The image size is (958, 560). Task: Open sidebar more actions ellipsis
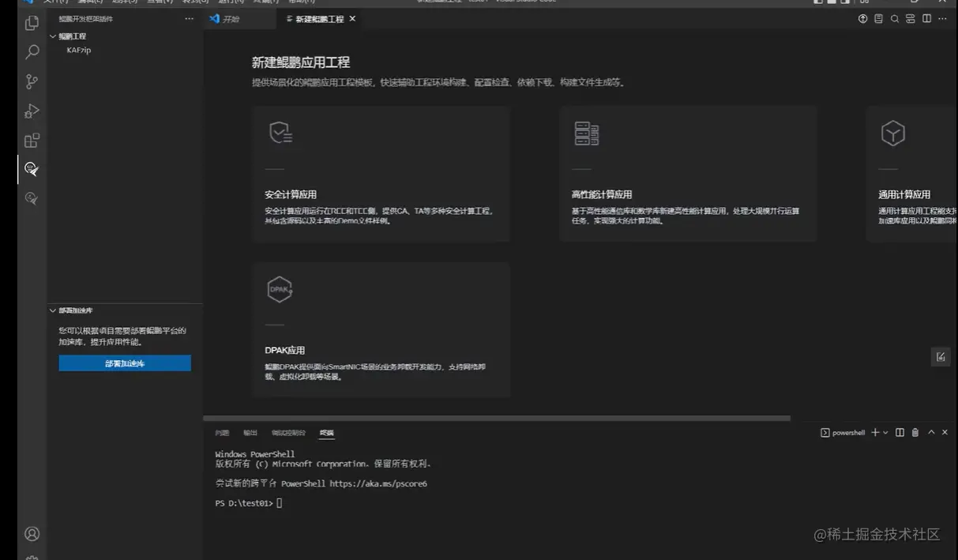(x=189, y=18)
